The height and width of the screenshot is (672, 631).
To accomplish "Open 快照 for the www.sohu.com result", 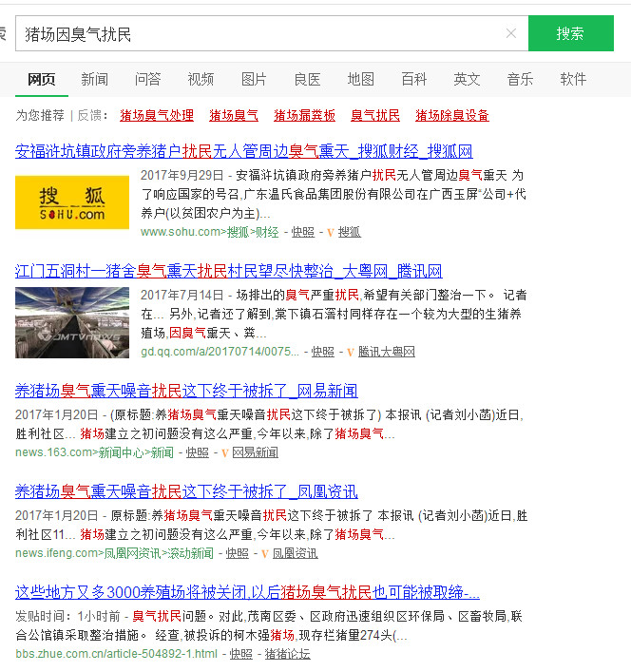I will click(303, 232).
